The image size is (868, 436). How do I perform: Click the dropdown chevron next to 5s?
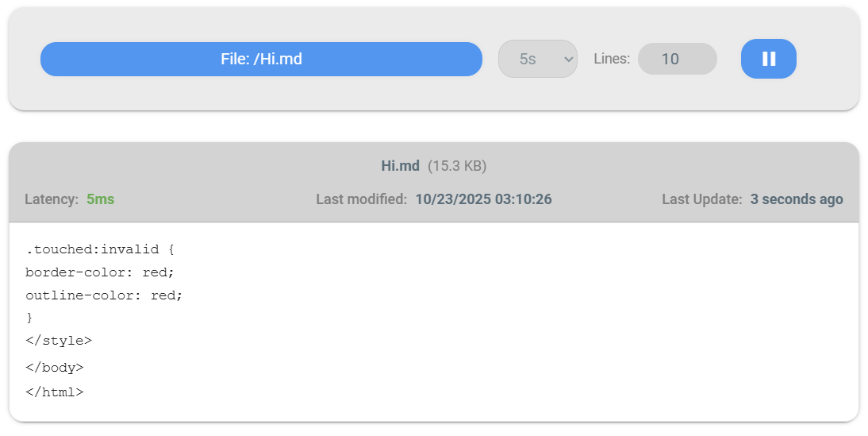click(567, 59)
